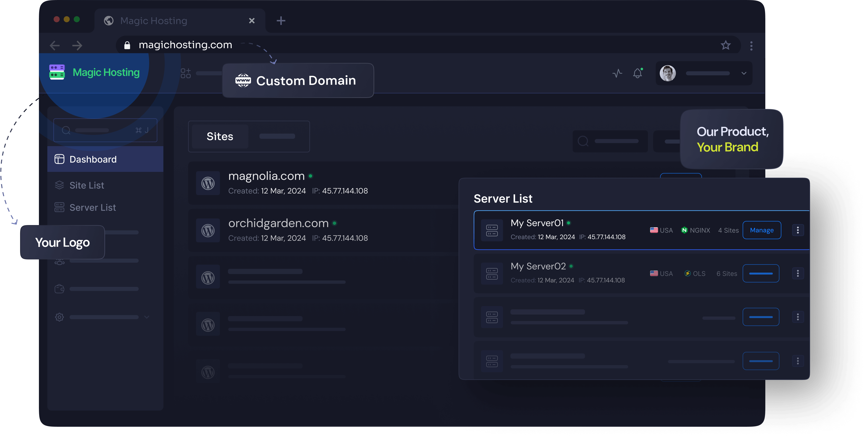The height and width of the screenshot is (438, 868).
Task: Open My Server01 three-dot overflow menu
Action: click(798, 230)
